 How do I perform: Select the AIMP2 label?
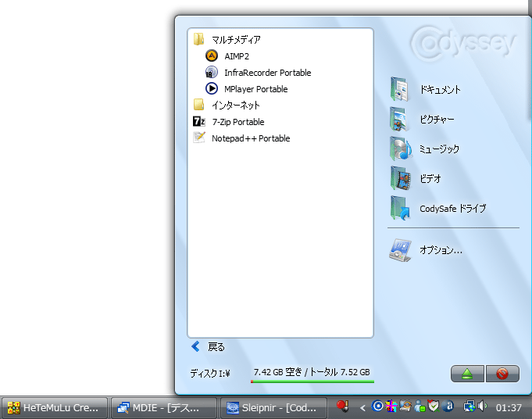coord(237,56)
